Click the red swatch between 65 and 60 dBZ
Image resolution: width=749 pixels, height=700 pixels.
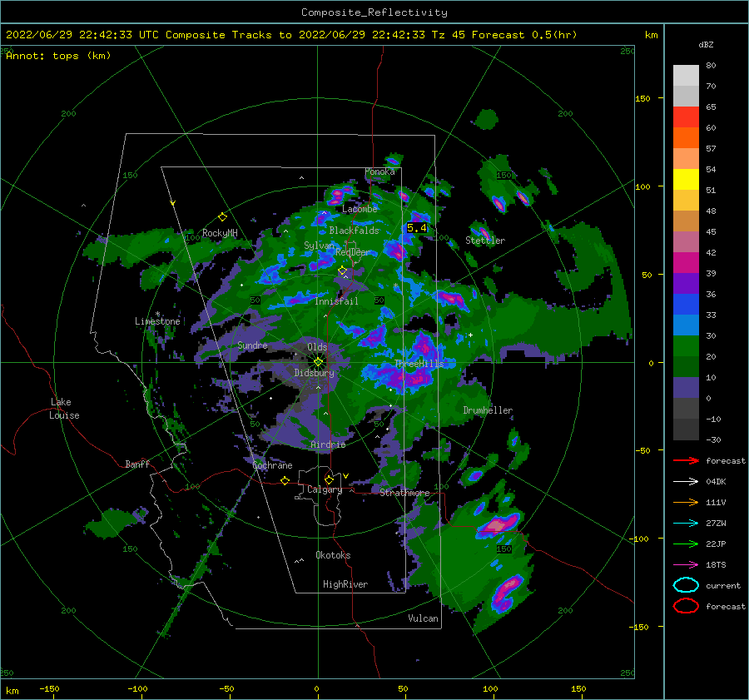pos(686,117)
